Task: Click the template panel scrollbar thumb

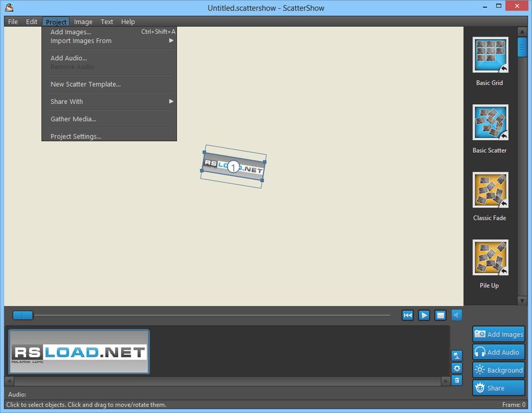Action: (522, 47)
